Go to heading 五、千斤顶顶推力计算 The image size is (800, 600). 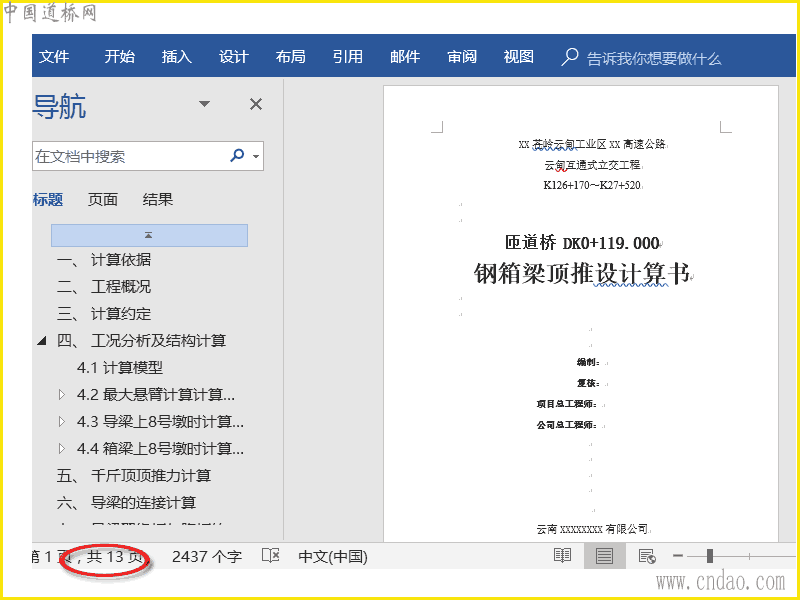(134, 476)
